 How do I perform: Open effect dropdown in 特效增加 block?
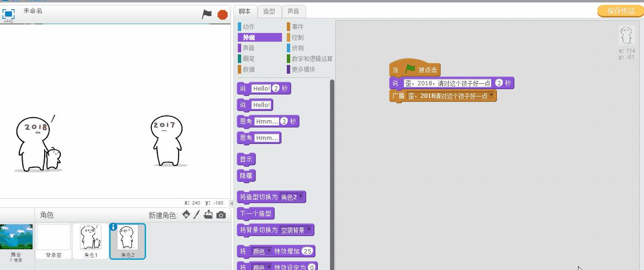click(262, 252)
